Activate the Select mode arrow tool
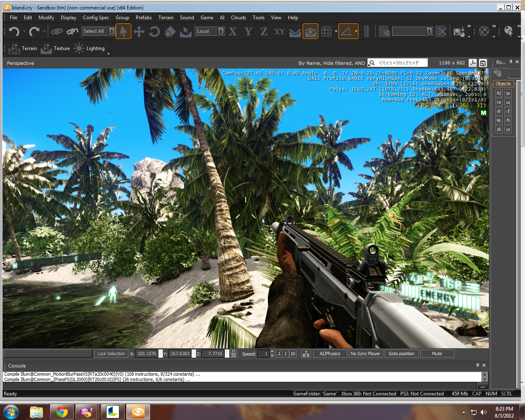The image size is (525, 420). tap(123, 32)
